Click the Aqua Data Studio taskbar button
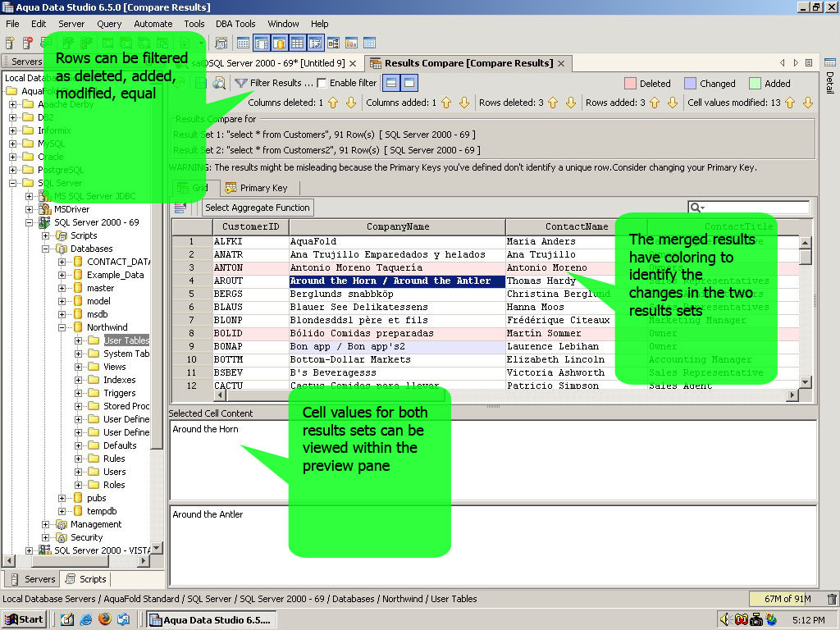This screenshot has height=630, width=840. (x=212, y=620)
